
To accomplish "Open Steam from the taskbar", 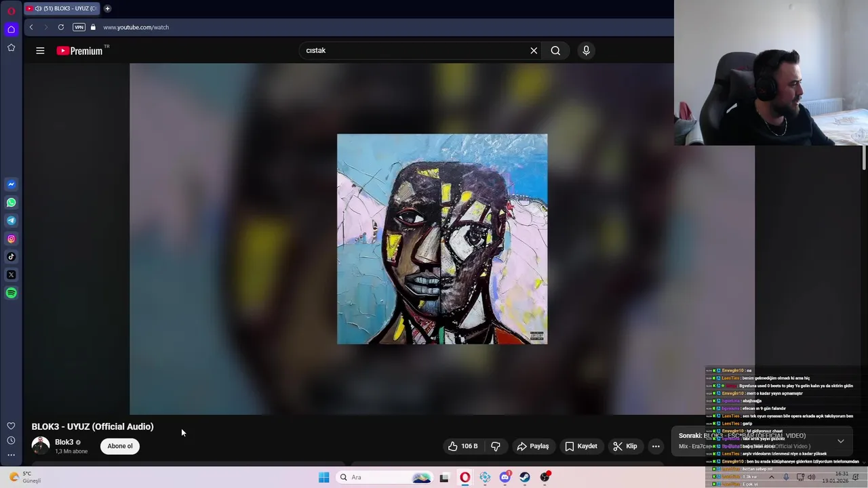I will tap(525, 477).
